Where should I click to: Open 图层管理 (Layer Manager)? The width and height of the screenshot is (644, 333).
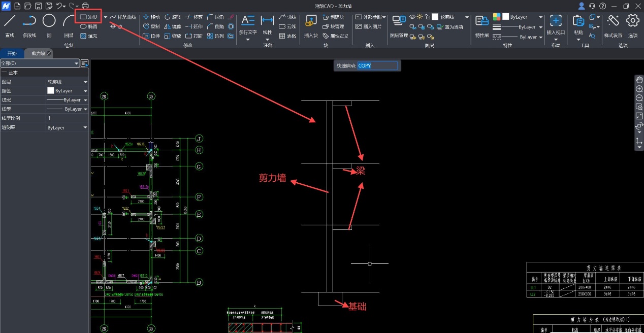pos(399,24)
